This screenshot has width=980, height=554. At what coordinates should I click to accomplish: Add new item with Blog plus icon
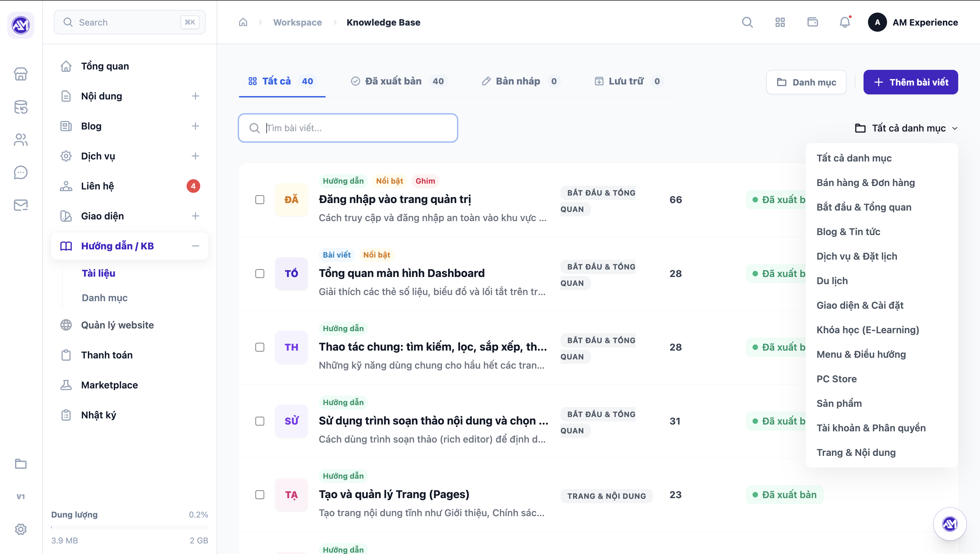195,126
